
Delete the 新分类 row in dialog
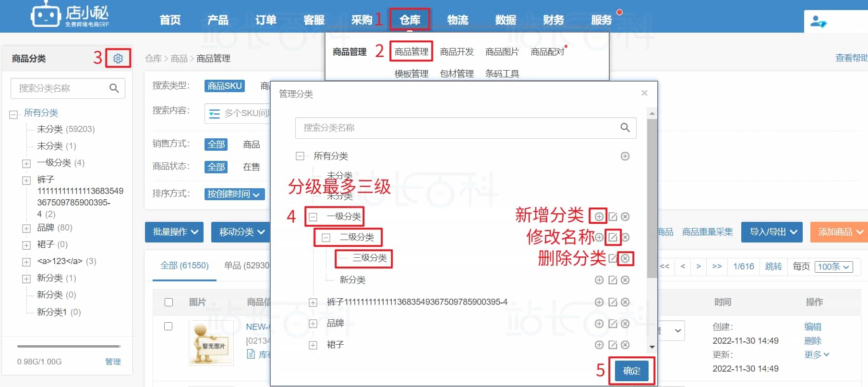tap(625, 280)
